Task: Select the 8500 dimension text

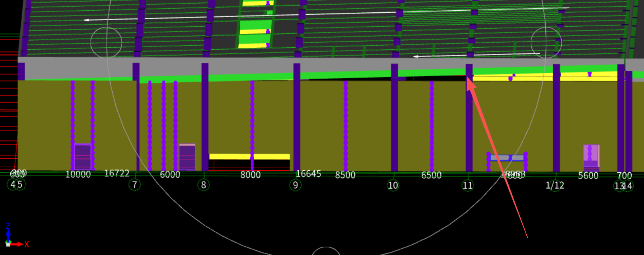Action: pos(345,175)
